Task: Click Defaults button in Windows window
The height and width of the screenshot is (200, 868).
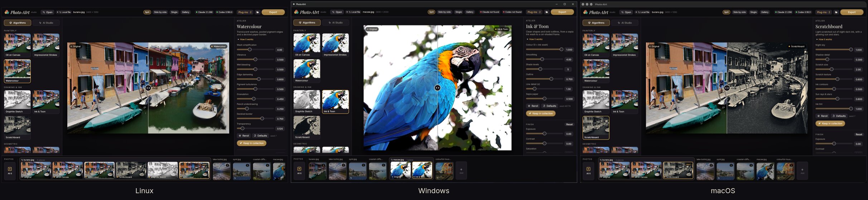Action: pos(549,106)
